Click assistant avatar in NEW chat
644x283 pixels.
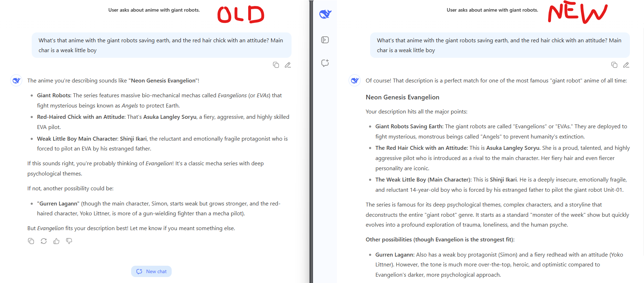[x=355, y=80]
